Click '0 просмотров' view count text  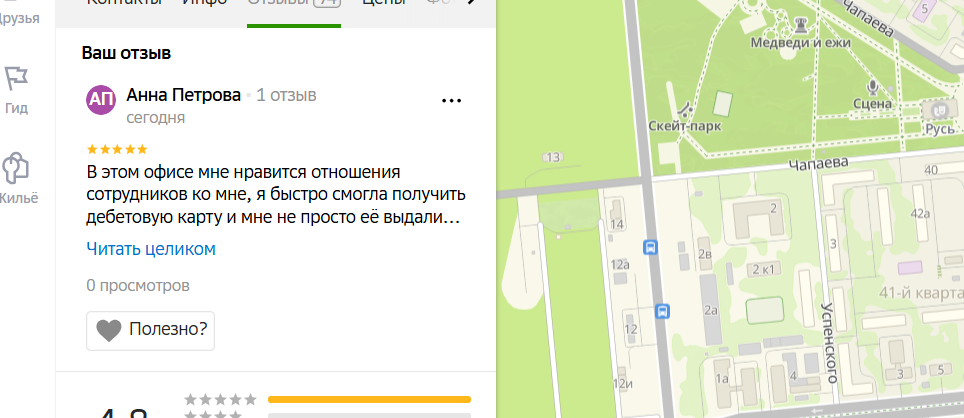138,286
